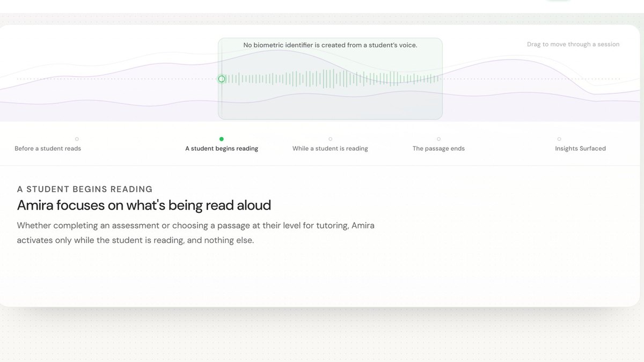Click the dot above "Before a student reads"

77,139
